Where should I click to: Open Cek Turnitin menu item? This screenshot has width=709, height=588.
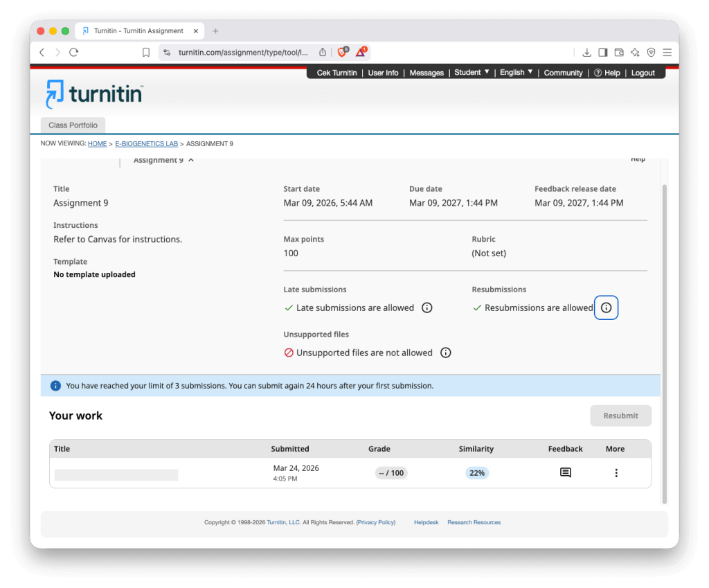point(337,73)
